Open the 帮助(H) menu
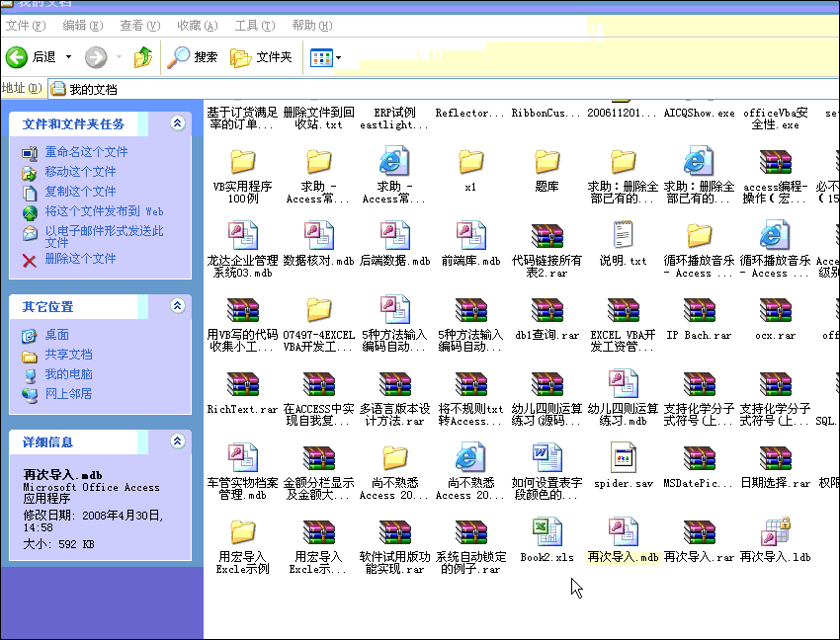Image resolution: width=840 pixels, height=640 pixels. (311, 25)
